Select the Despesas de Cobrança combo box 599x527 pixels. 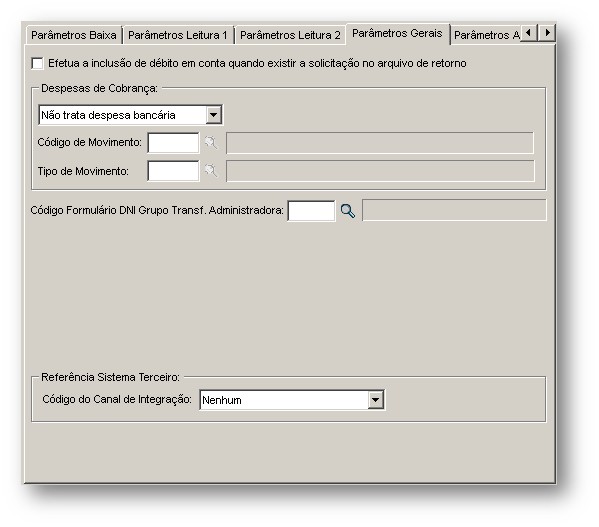130,115
